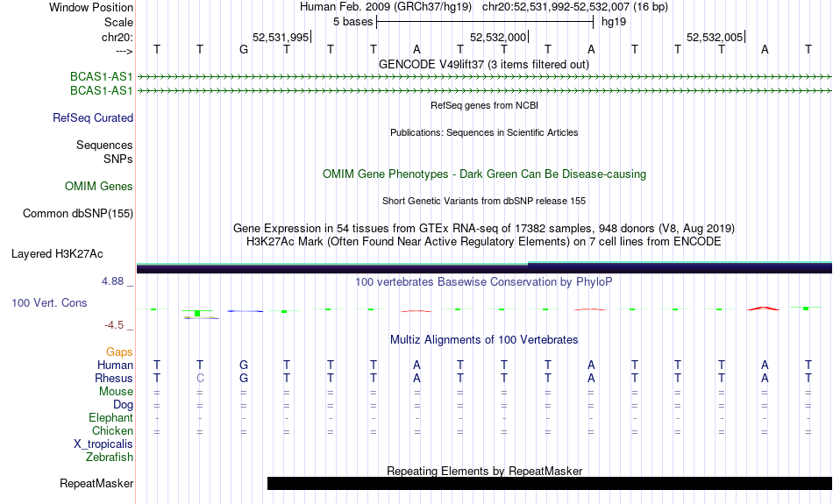The width and height of the screenshot is (833, 504).
Task: Click the 5 bases scale bar
Action: click(485, 22)
